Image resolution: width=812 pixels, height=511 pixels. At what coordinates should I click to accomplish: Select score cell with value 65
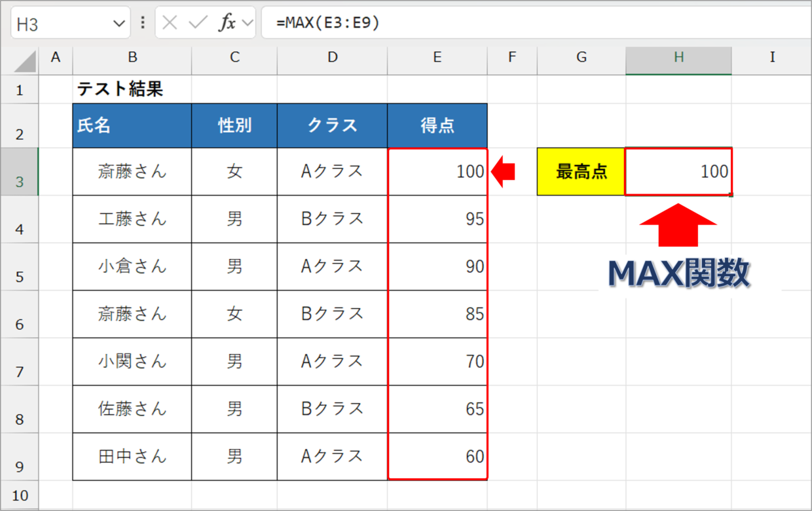(x=437, y=409)
